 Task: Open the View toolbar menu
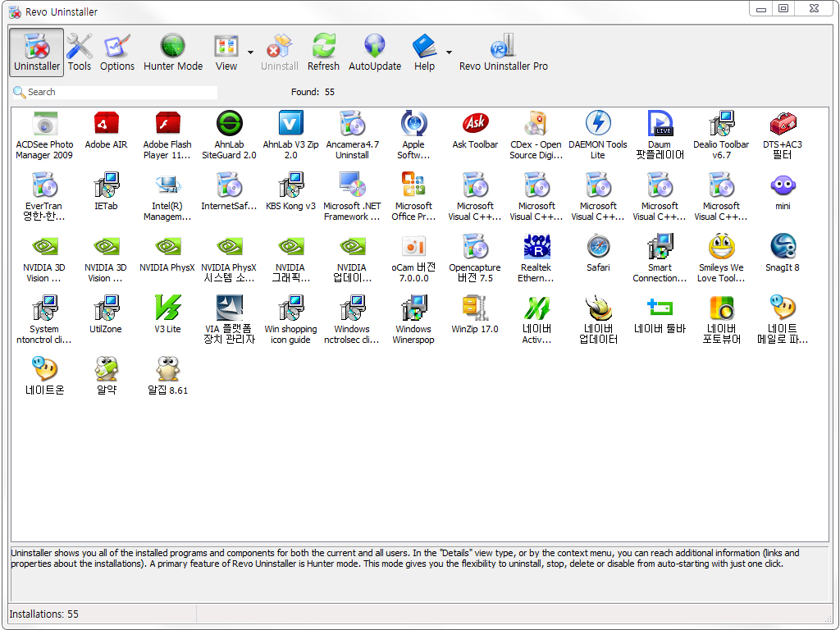(x=226, y=52)
